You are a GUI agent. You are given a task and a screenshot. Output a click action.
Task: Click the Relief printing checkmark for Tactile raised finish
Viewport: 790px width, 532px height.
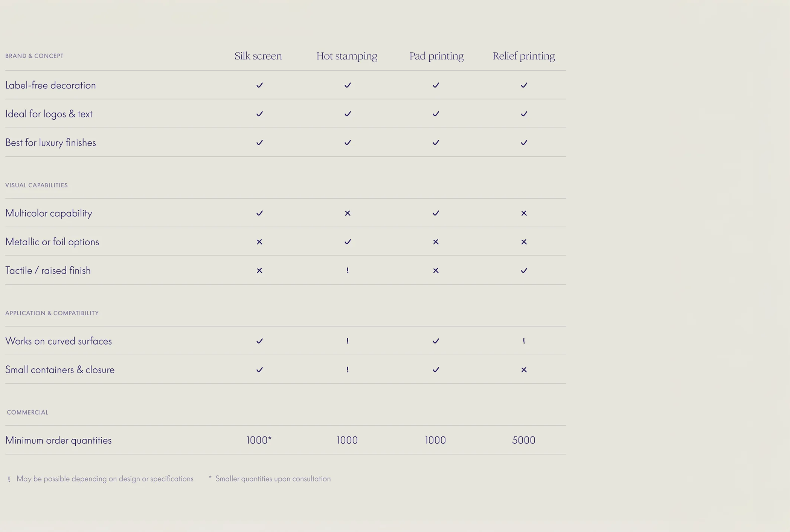coord(524,270)
